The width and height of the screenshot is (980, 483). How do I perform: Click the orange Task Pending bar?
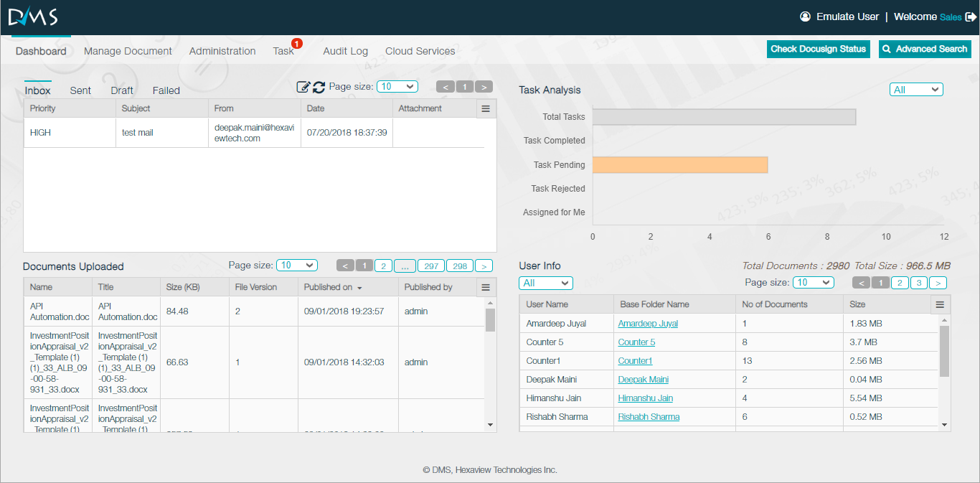click(x=679, y=165)
